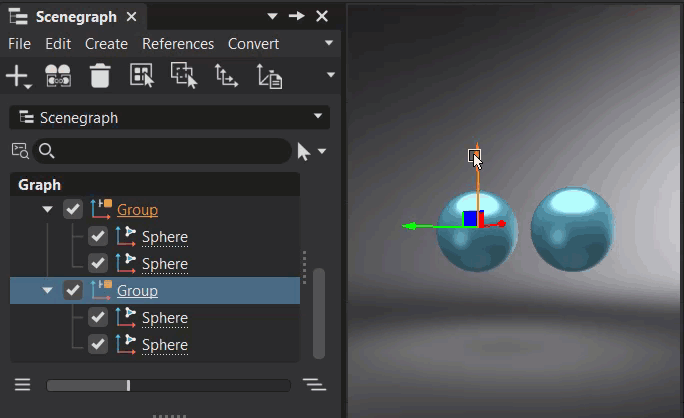Screen dimensions: 684x418
Task: Click the Graph column header
Action: (x=155, y=185)
